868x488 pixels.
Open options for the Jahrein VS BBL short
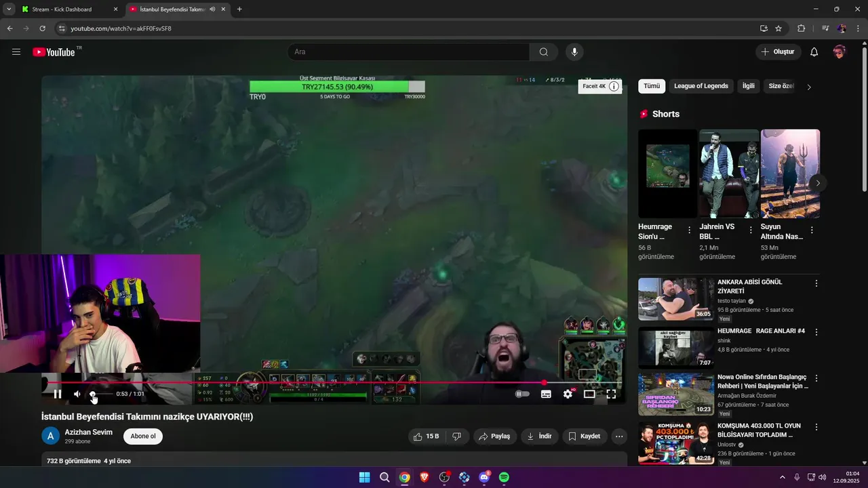click(x=751, y=230)
